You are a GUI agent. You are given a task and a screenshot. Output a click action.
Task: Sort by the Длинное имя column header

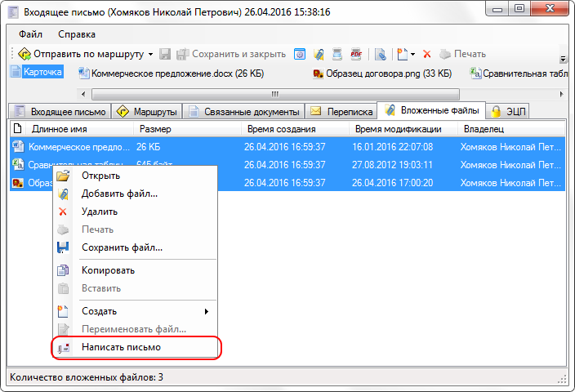(x=79, y=129)
